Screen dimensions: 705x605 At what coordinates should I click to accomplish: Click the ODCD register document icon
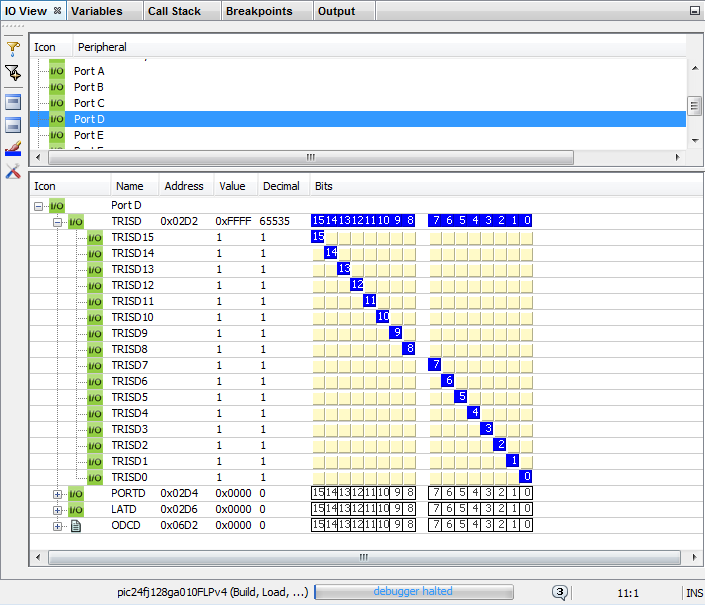point(76,525)
